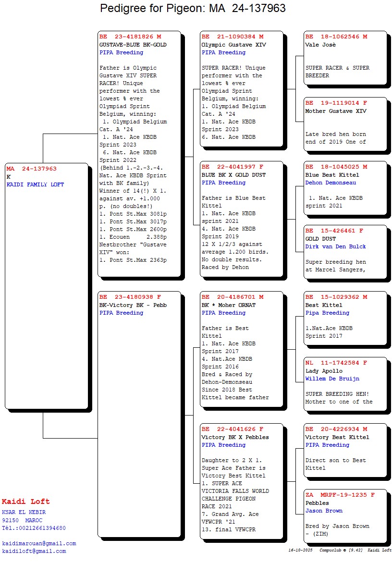Click the kaidimarouan@gmail.com email address

pos(39,543)
